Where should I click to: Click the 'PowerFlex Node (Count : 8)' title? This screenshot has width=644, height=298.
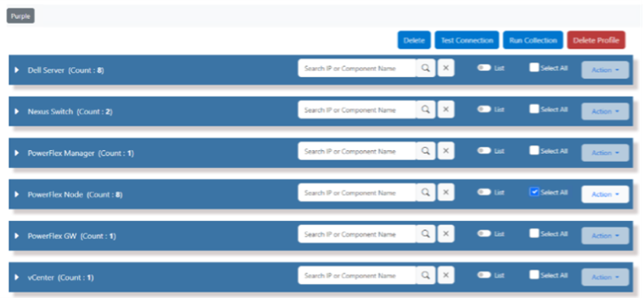coord(75,195)
